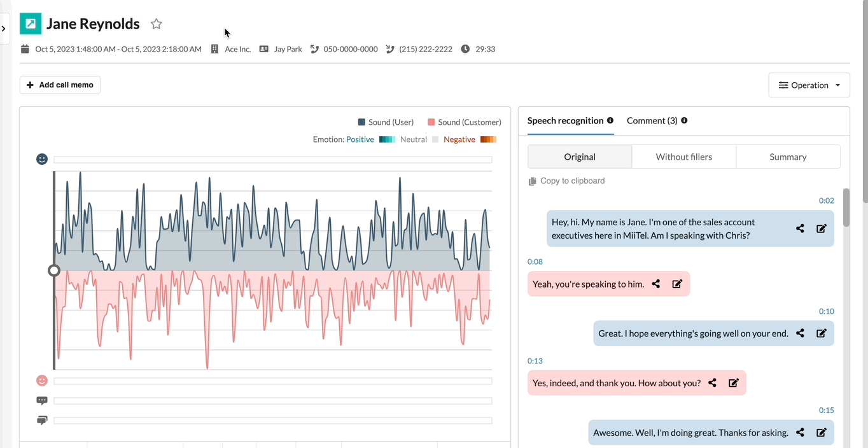Screen dimensions: 868x448
Task: Click the info icon beside Speech recognition
Action: [x=610, y=120]
